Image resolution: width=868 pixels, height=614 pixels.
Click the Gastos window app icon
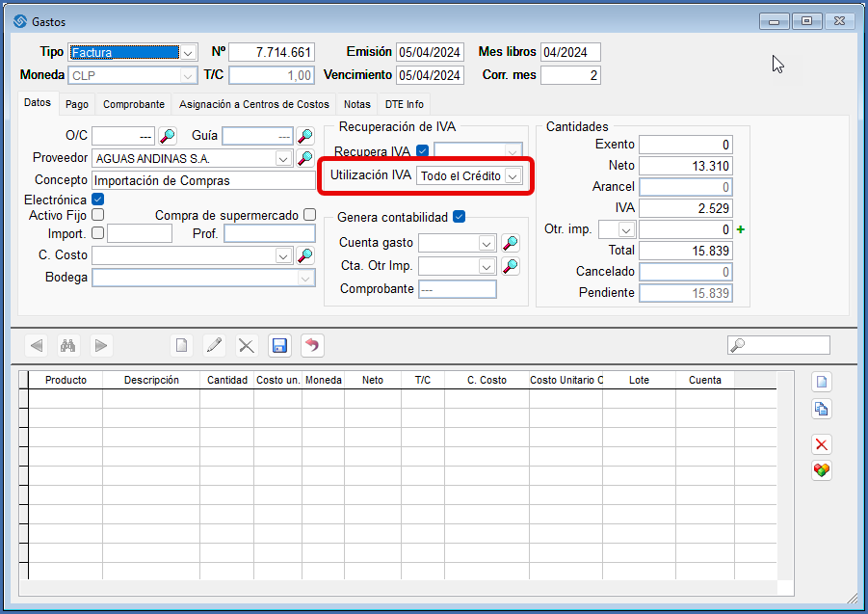(x=20, y=21)
